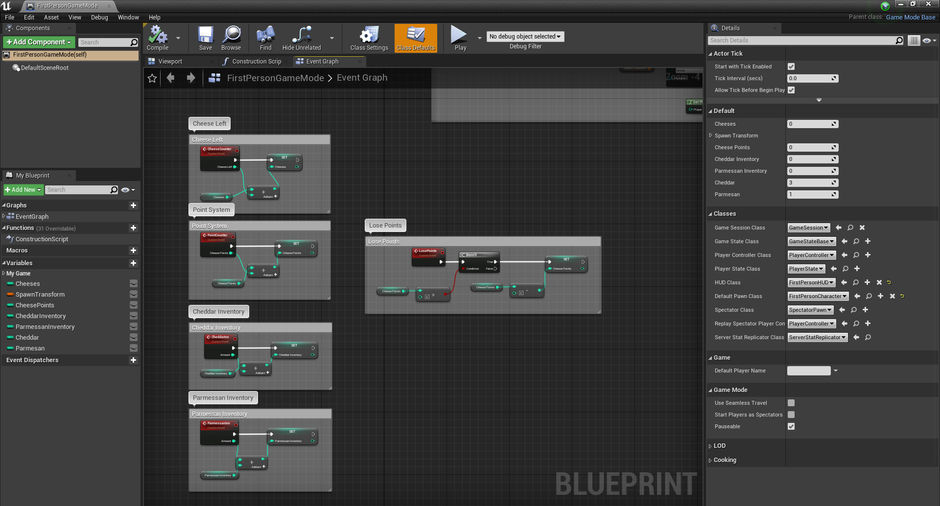Screen dimensions: 940x506
Task: Click Add New in My Blueprint
Action: click(x=23, y=189)
